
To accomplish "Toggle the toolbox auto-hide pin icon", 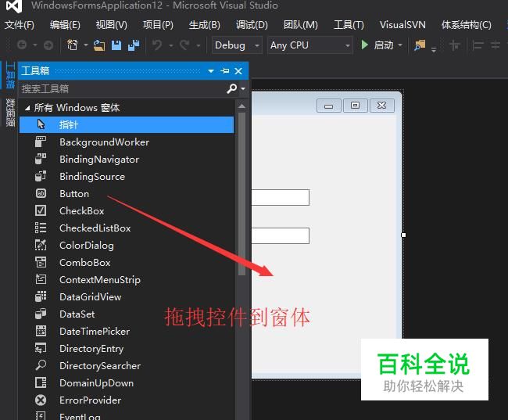I will coord(225,70).
